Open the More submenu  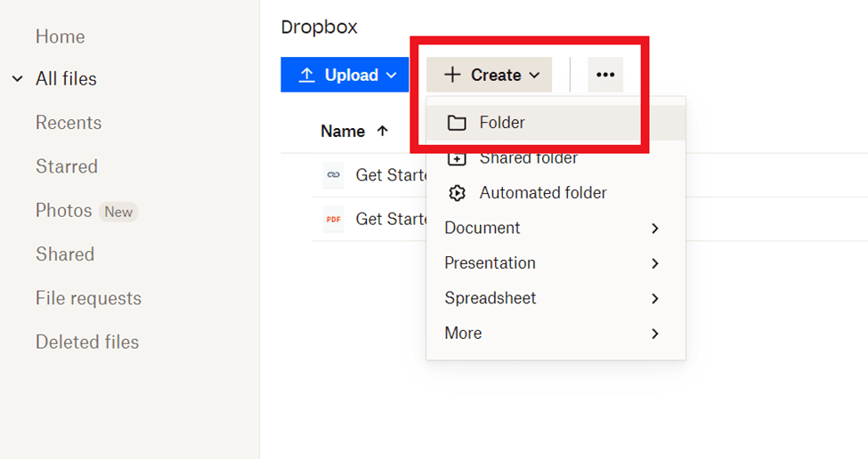pos(556,333)
